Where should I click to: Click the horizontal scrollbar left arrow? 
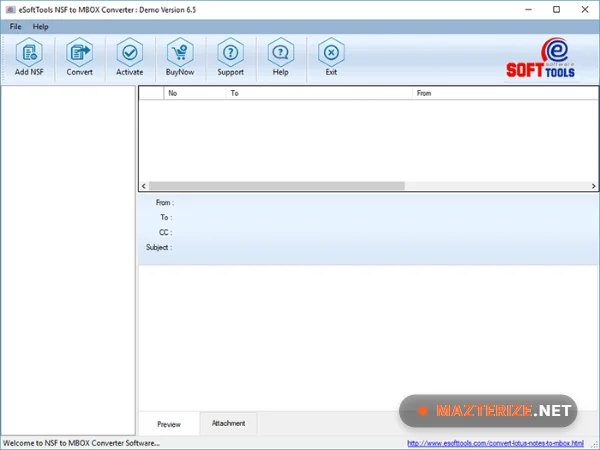point(143,186)
